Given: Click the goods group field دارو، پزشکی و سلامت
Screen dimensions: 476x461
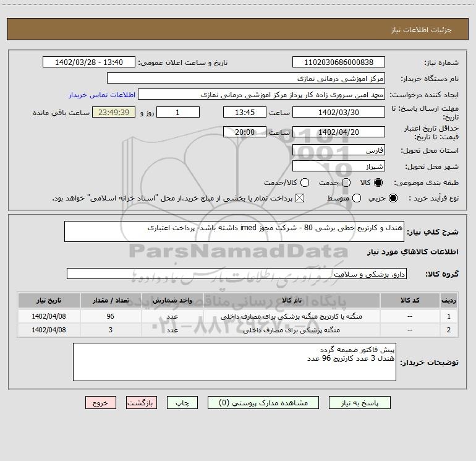Looking at the screenshot, I should (x=237, y=274).
